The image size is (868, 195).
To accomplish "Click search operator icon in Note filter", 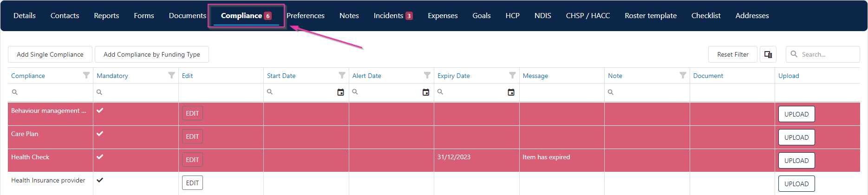I will point(611,92).
